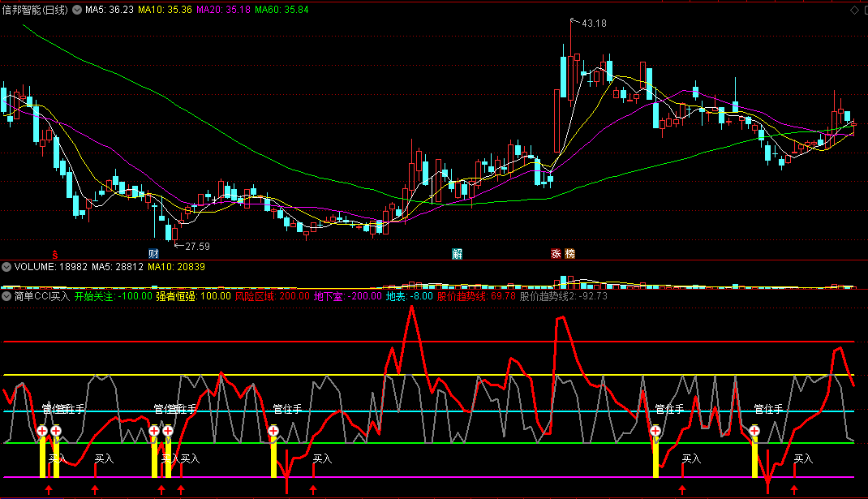Click the 开始关注: -100.00 label
Image resolution: width=868 pixels, height=499 pixels.
[113, 296]
